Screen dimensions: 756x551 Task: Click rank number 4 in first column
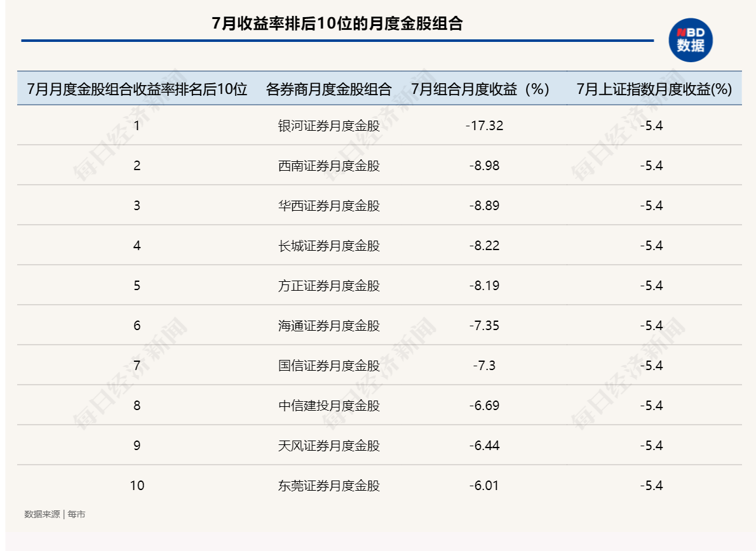(x=137, y=246)
